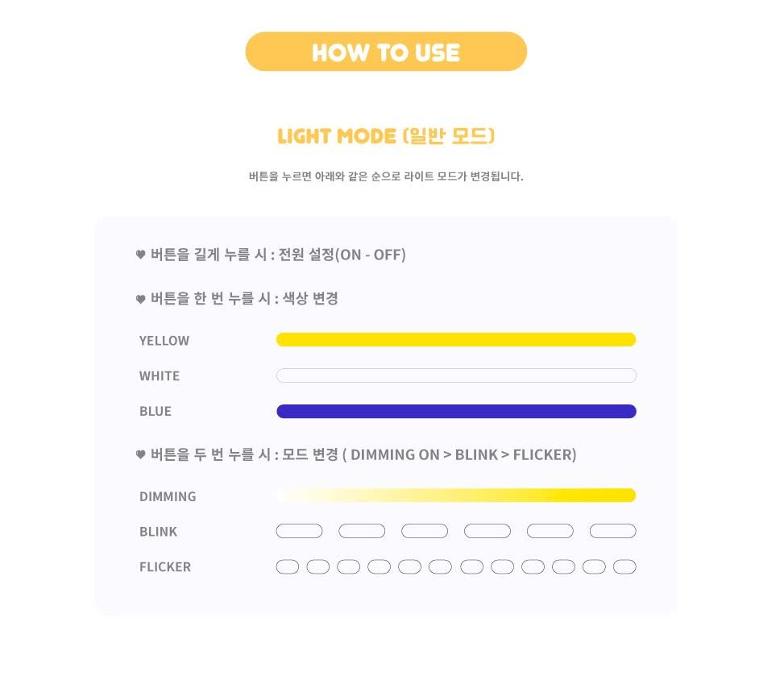
Task: Click the heart bullet before the power ON - OFF line
Action: (x=140, y=255)
